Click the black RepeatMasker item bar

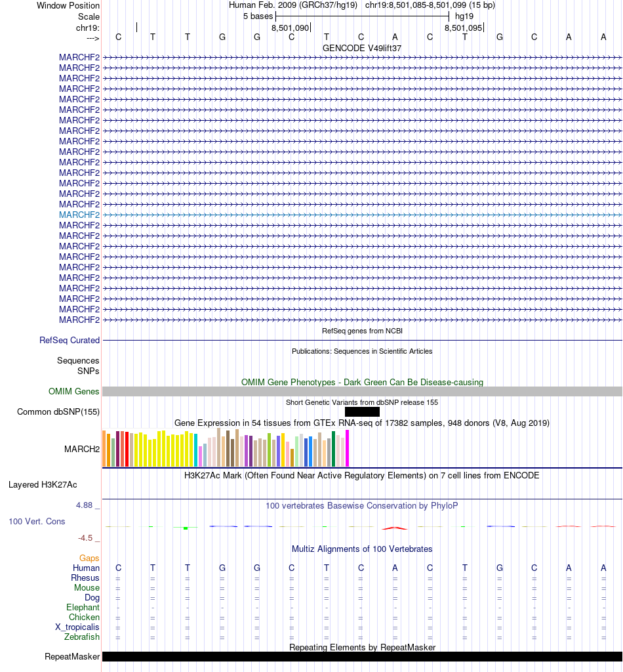click(362, 656)
